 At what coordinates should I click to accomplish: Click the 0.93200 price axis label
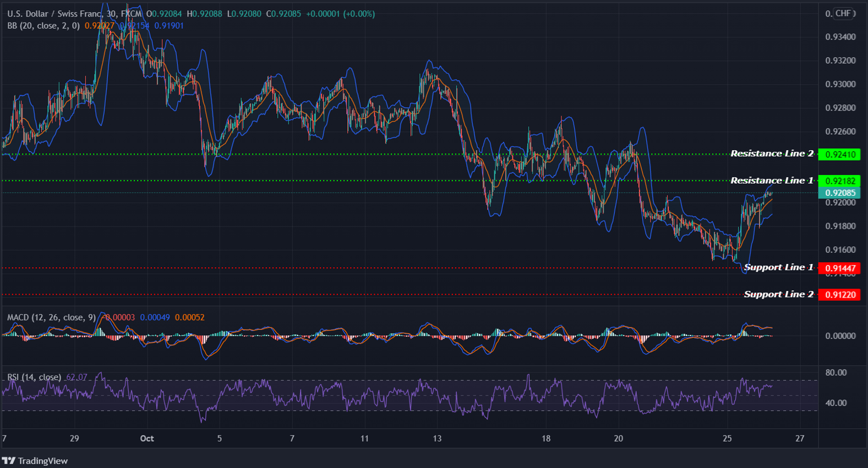(x=840, y=60)
